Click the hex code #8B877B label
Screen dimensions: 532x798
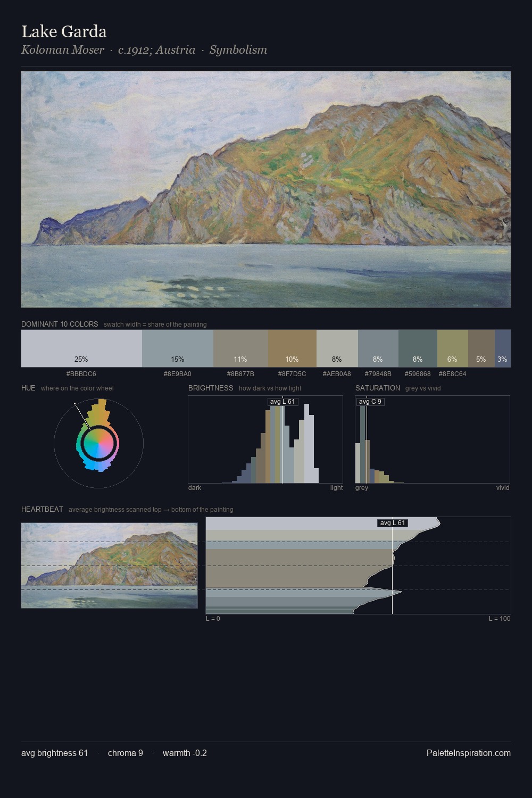[x=240, y=374]
